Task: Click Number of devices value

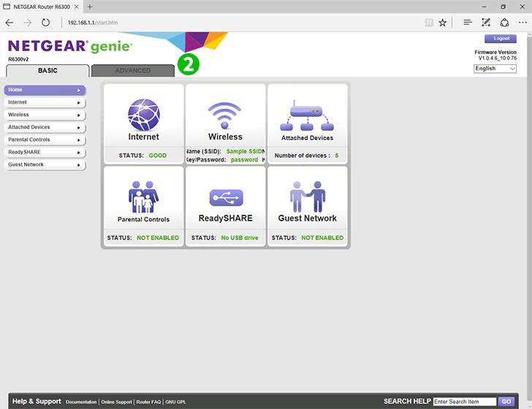Action: 337,156
